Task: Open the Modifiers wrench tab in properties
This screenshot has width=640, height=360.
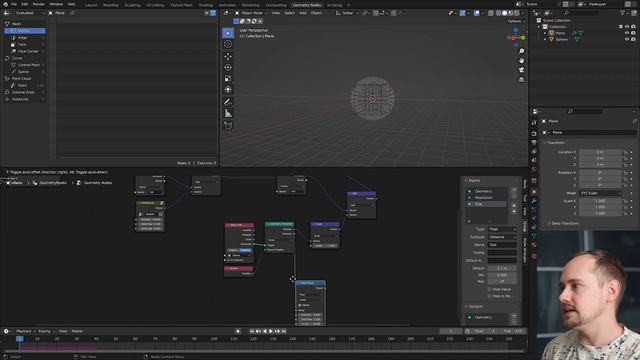Action: (534, 200)
